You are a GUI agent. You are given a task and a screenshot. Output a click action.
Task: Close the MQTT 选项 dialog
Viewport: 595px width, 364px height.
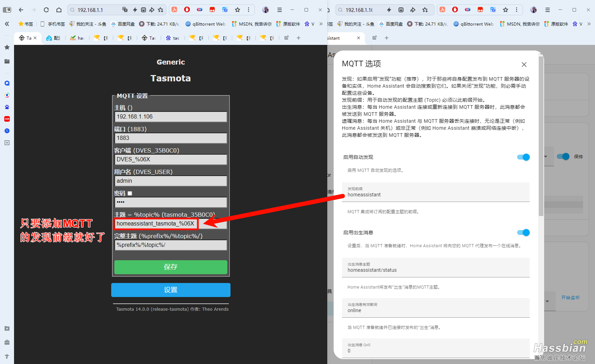click(x=524, y=65)
